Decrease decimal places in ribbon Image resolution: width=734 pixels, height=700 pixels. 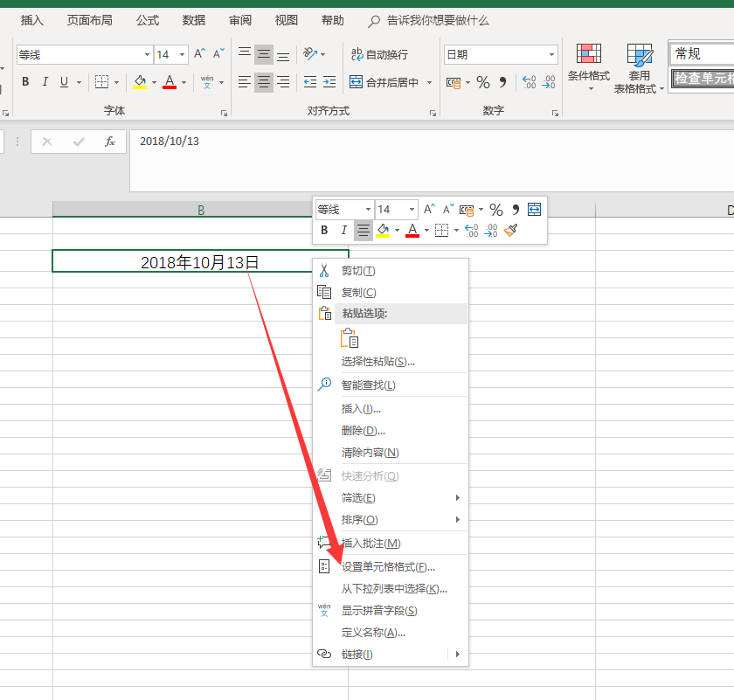coord(549,82)
